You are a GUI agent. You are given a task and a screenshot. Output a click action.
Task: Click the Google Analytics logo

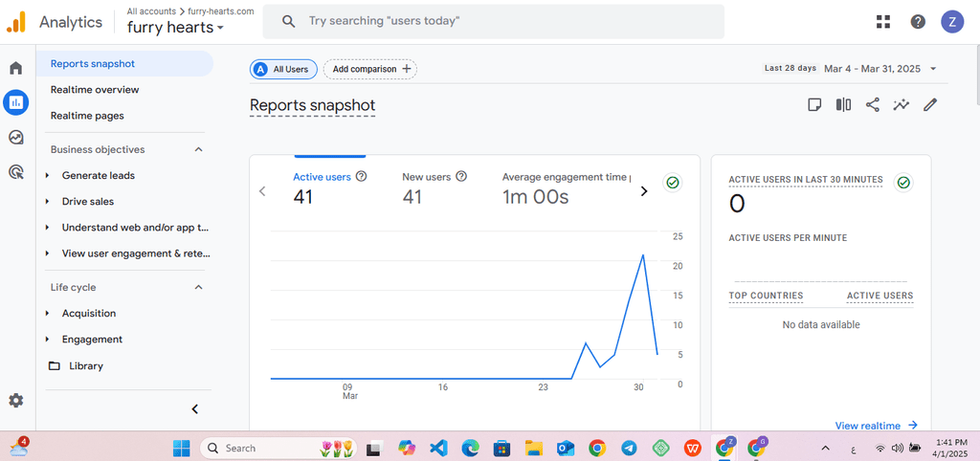point(15,23)
